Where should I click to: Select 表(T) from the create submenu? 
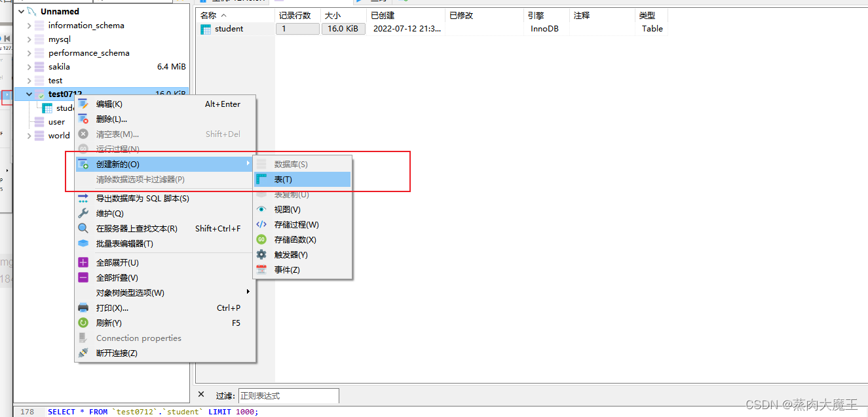click(x=283, y=179)
